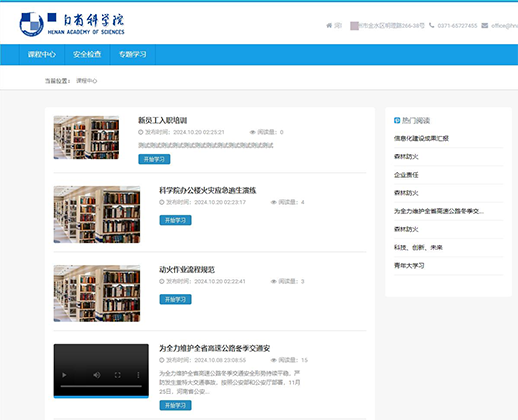Click the 课程中心 breadcrumb link
The height and width of the screenshot is (420, 518).
(86, 81)
